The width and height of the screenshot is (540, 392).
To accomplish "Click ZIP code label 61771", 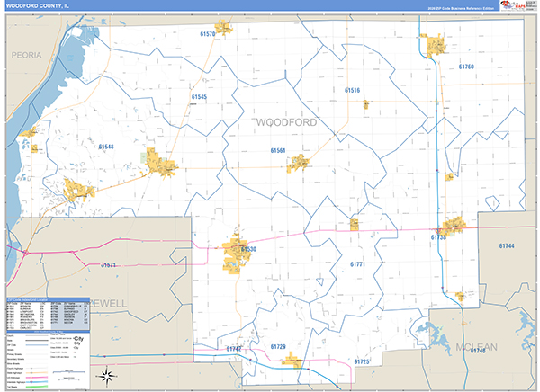I will pos(357,264).
